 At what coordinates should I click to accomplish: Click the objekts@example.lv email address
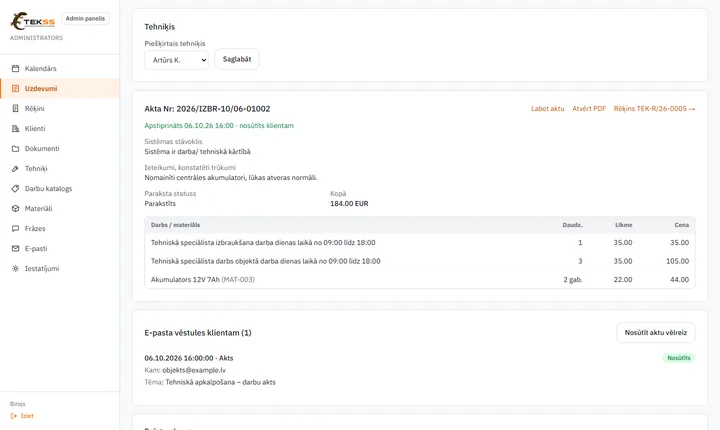point(194,370)
